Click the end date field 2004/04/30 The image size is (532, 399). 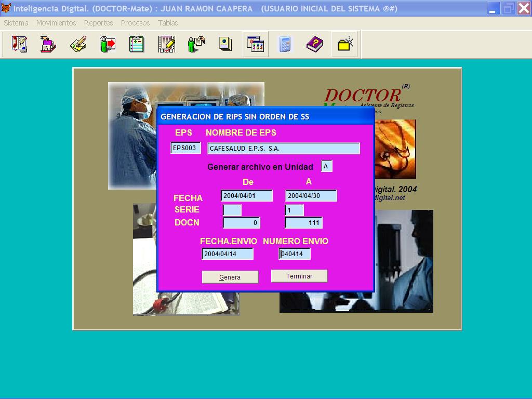point(311,196)
